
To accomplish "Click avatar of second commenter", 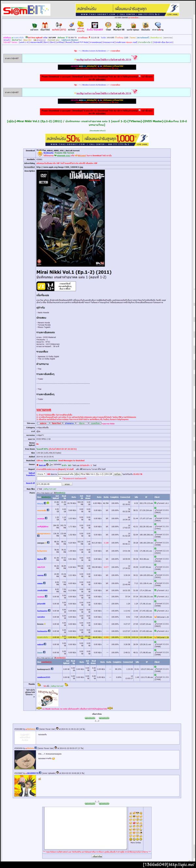I will pyautogui.click(x=25, y=759).
